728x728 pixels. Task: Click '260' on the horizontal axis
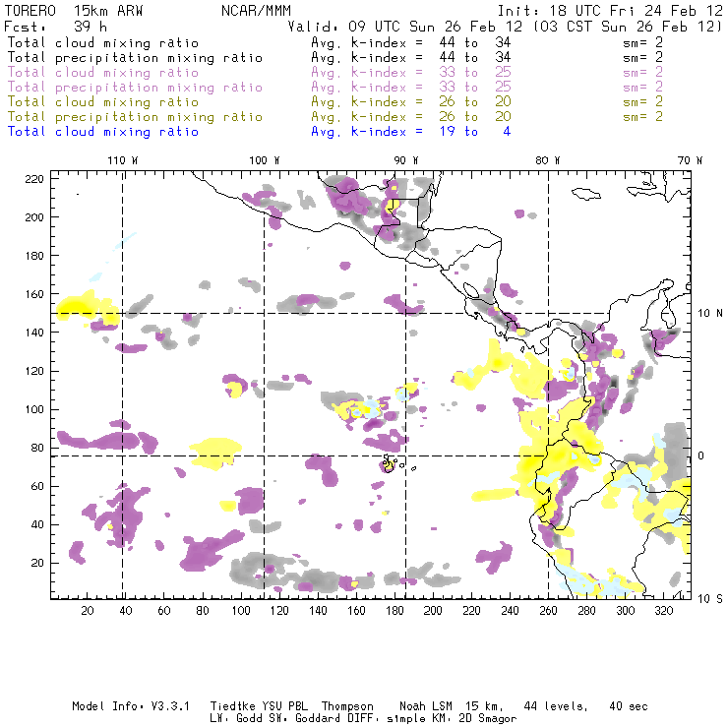tap(548, 611)
